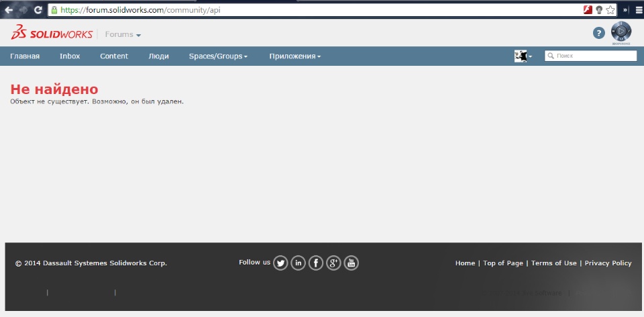This screenshot has height=317, width=644.
Task: Reload the page with refresh icon
Action: 38,10
